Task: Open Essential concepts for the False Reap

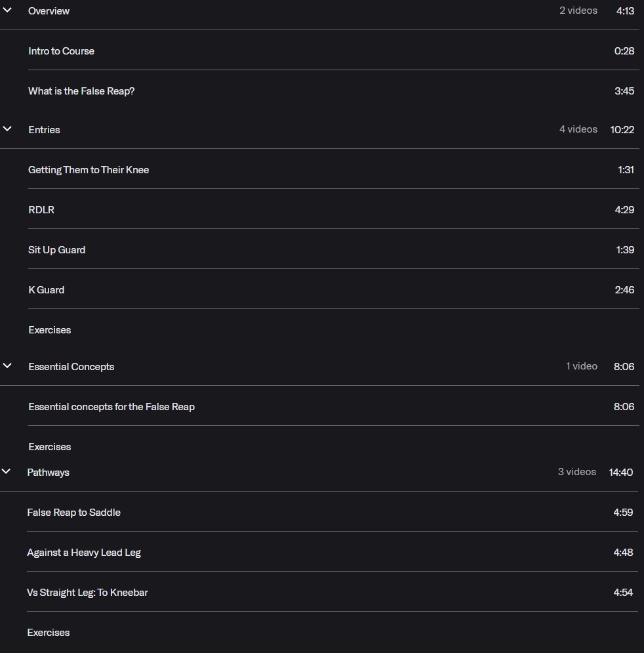Action: [111, 407]
